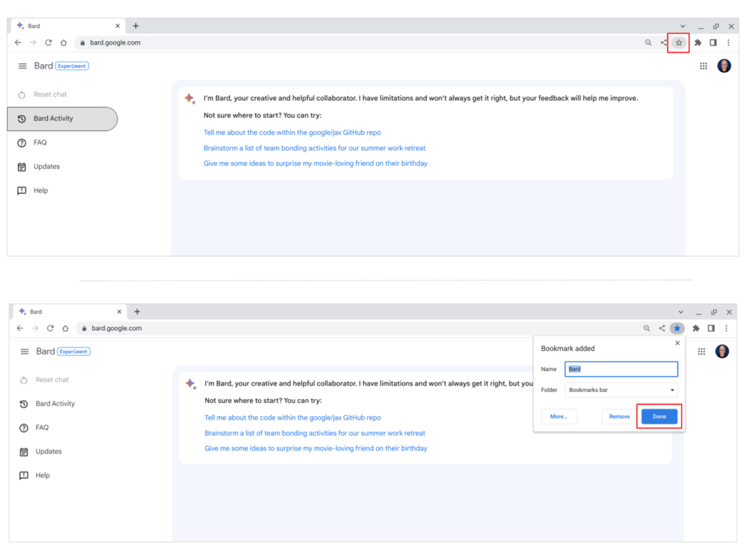Open the Folder dropdown showing Bookmarks bar
746x560 pixels.
[620, 390]
